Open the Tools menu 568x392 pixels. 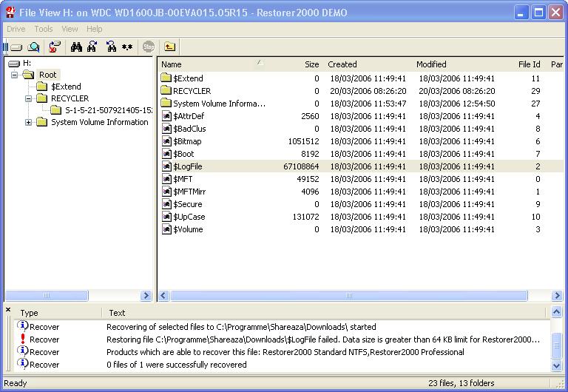tap(44, 29)
